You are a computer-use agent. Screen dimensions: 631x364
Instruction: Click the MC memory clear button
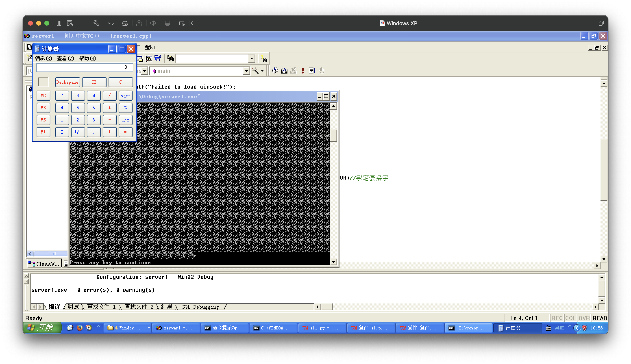tap(43, 95)
